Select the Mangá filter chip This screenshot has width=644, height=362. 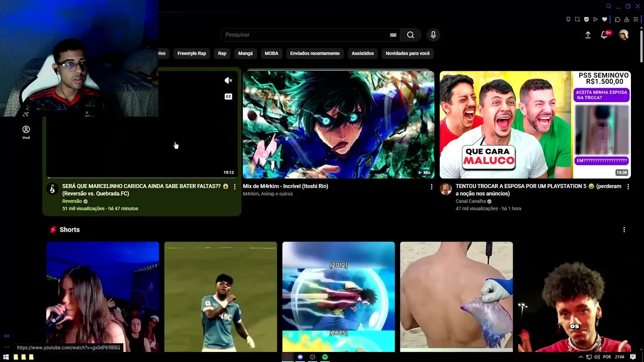tap(246, 53)
